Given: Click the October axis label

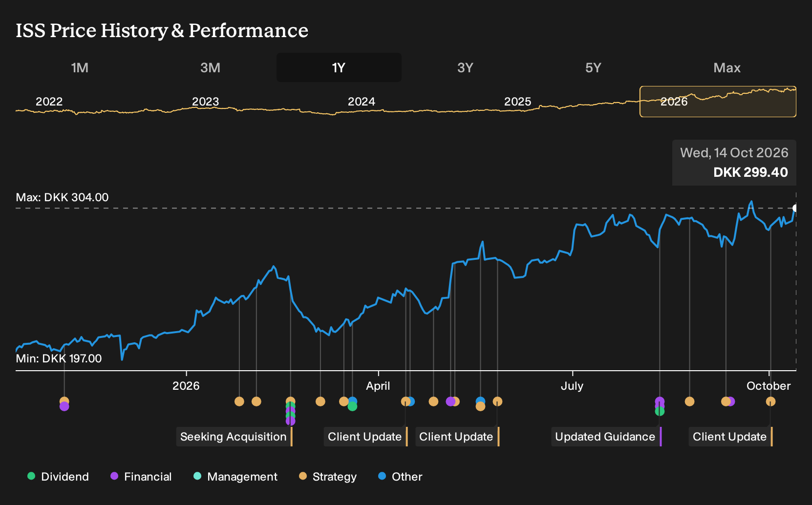Looking at the screenshot, I should (x=769, y=386).
